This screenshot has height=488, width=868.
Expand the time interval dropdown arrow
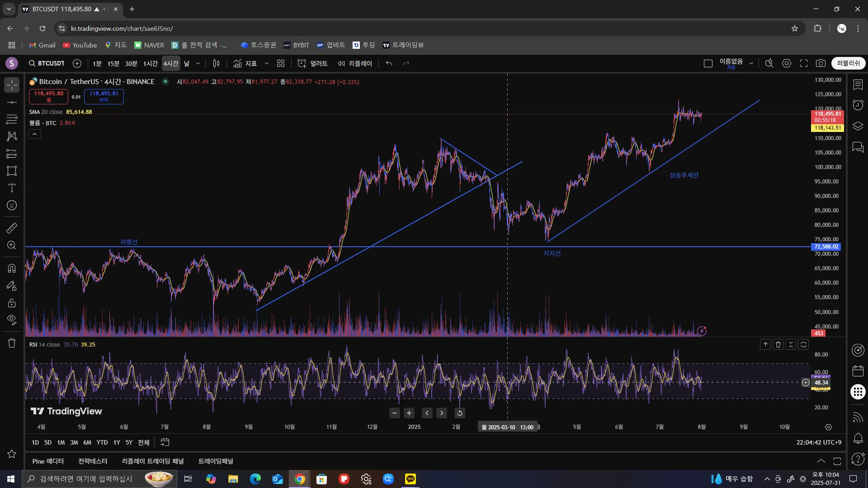[198, 63]
